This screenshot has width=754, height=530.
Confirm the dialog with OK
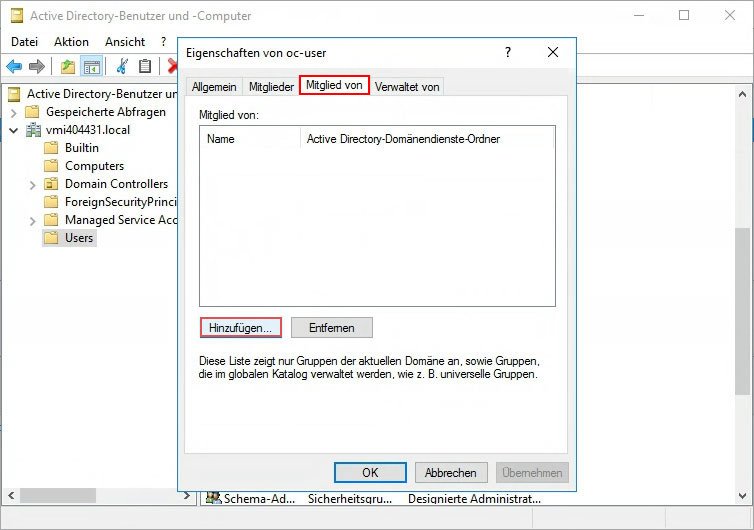(x=370, y=472)
